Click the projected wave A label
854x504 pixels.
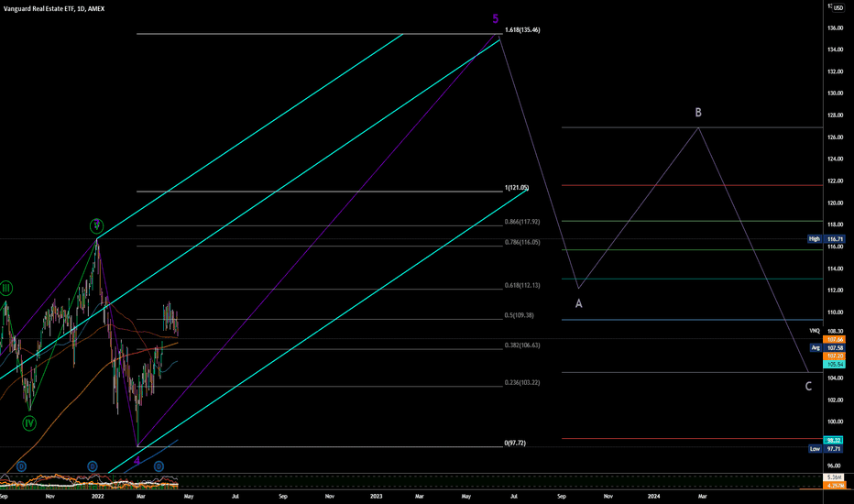pos(578,303)
